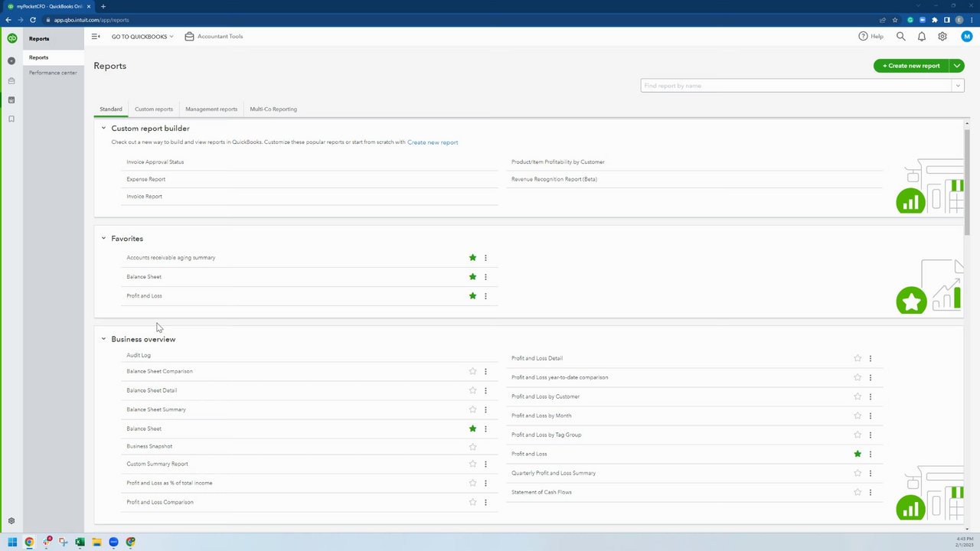Favorite the Balance Sheet Summary report
The width and height of the screenshot is (980, 551).
point(472,409)
